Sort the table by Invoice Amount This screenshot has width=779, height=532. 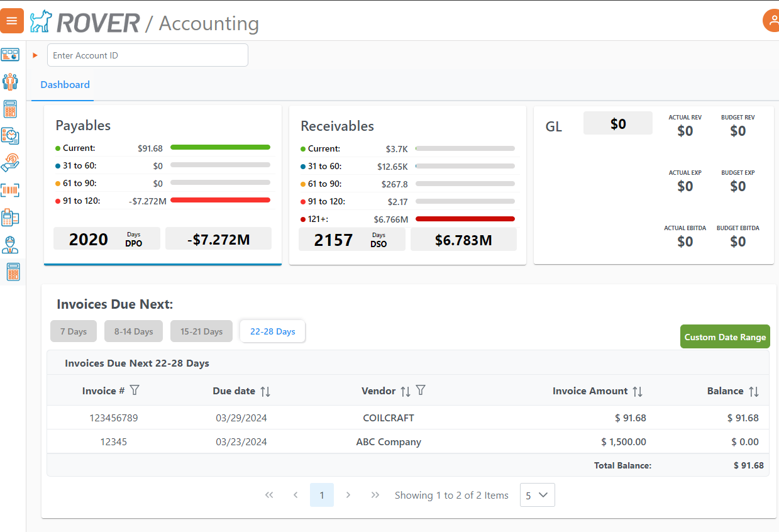[638, 391]
